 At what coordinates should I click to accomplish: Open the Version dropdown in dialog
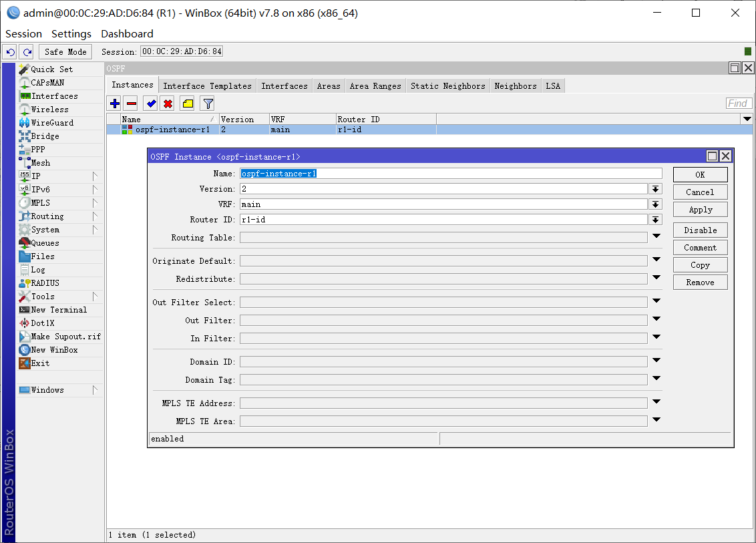[655, 189]
